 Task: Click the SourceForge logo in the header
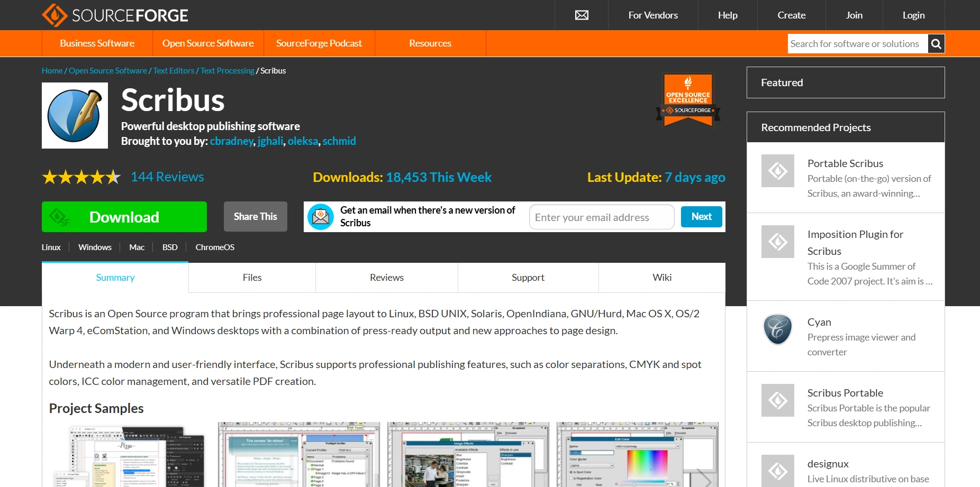(x=115, y=15)
